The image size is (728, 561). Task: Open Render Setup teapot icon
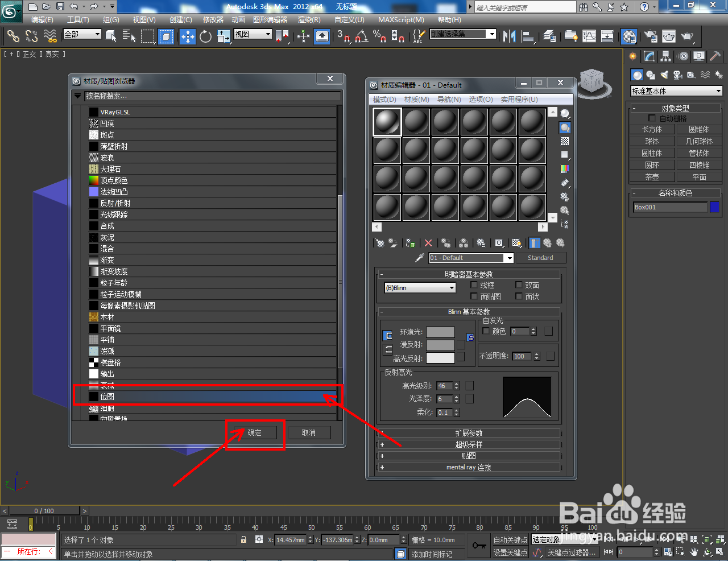pos(651,36)
